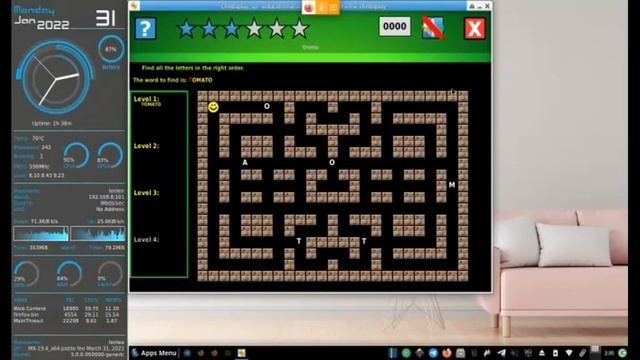Viewport: 640px width, 360px height.
Task: Click the white paper plane tray icon
Action: click(501, 353)
